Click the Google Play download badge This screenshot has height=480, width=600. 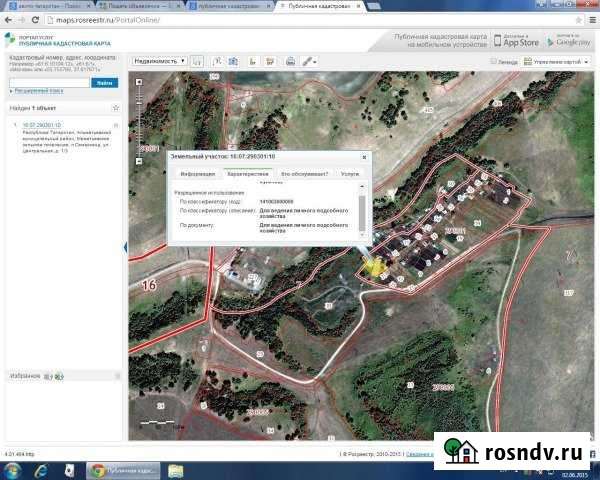[569, 41]
